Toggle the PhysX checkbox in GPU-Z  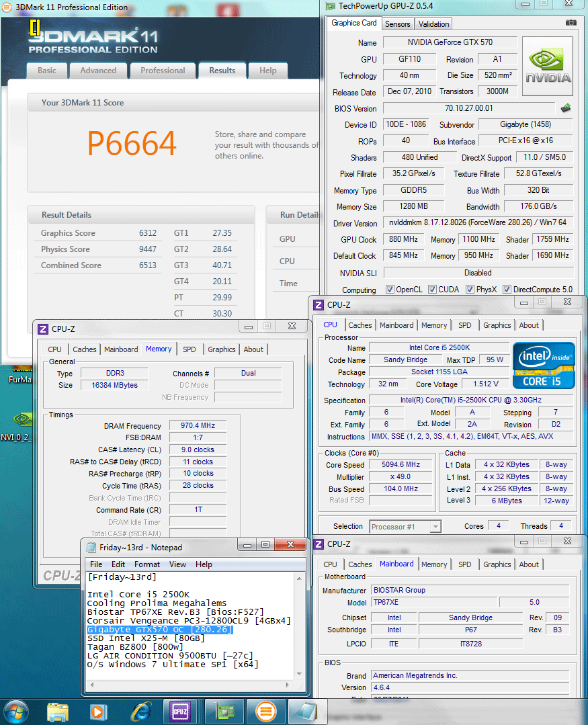(x=470, y=290)
